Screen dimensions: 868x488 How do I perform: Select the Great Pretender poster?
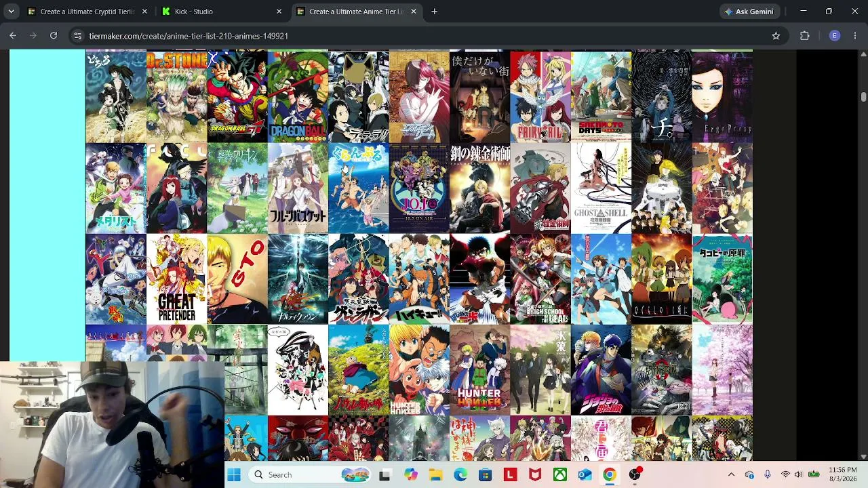pos(177,279)
